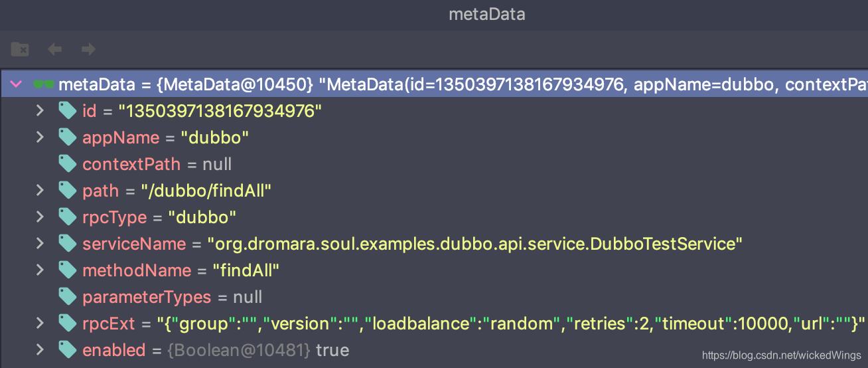This screenshot has height=368, width=868.
Task: Click the tag icon next to rpcExt
Action: tap(68, 323)
